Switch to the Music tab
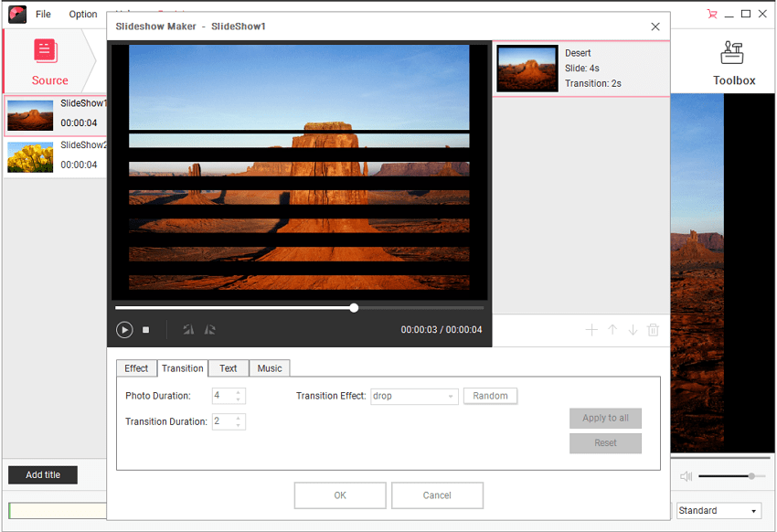This screenshot has width=777, height=532. pos(269,368)
